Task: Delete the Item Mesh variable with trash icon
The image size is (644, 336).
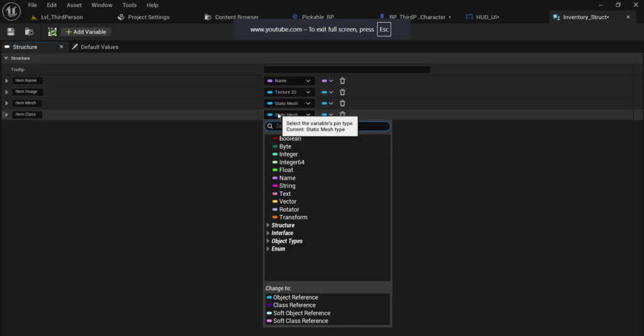Action: 342,104
